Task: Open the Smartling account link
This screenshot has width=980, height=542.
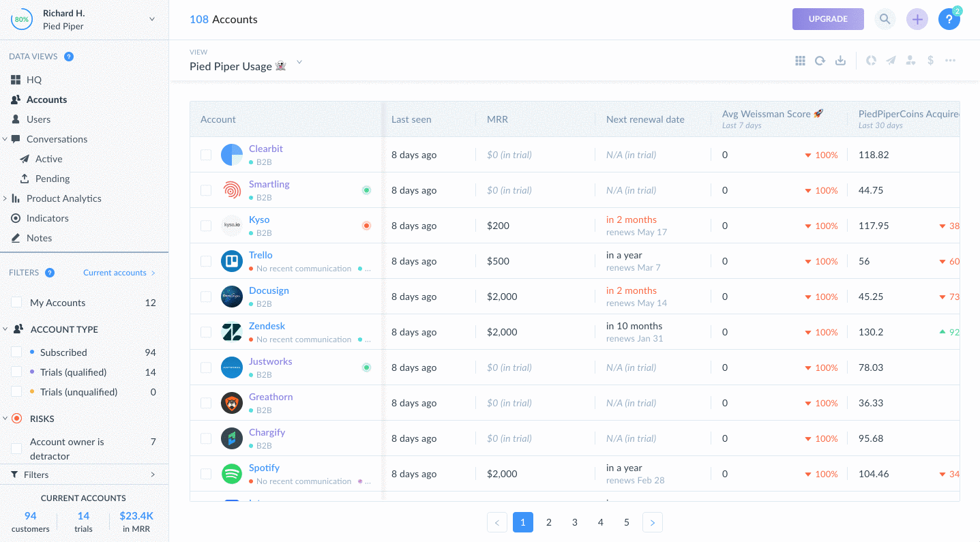Action: 269,184
